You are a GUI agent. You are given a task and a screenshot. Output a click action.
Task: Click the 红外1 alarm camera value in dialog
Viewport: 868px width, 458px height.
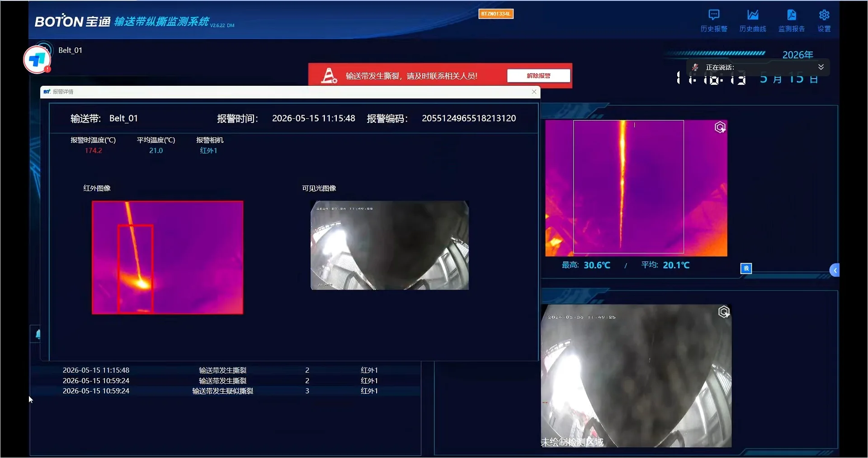point(209,151)
